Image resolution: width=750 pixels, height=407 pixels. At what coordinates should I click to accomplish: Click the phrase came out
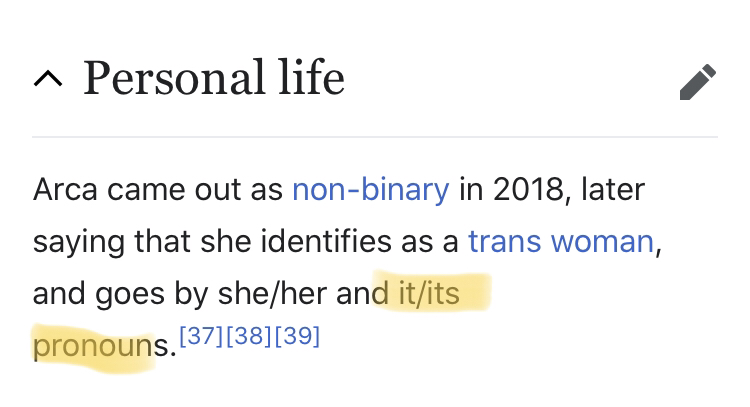pos(175,189)
